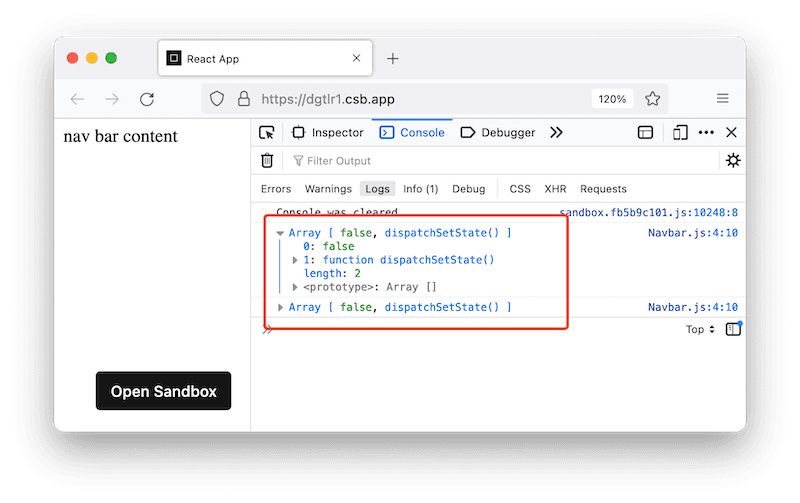Open the DevTools three-dot options menu
The width and height of the screenshot is (800, 503).
point(706,132)
